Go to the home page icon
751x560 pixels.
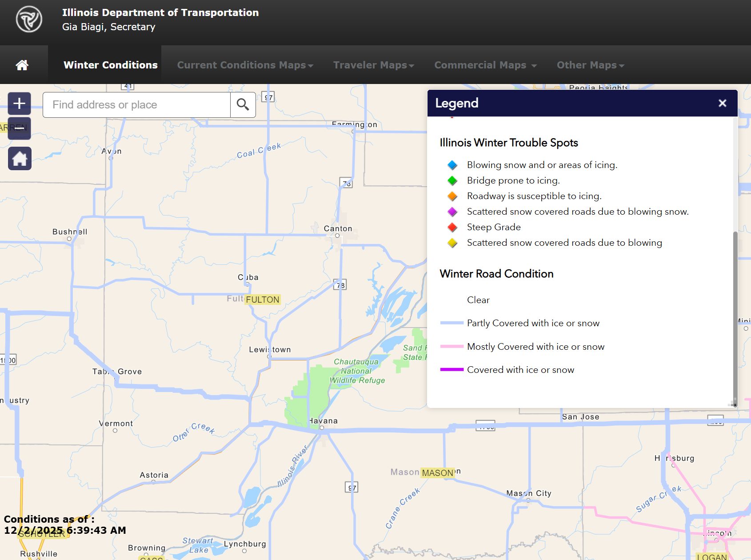[22, 65]
